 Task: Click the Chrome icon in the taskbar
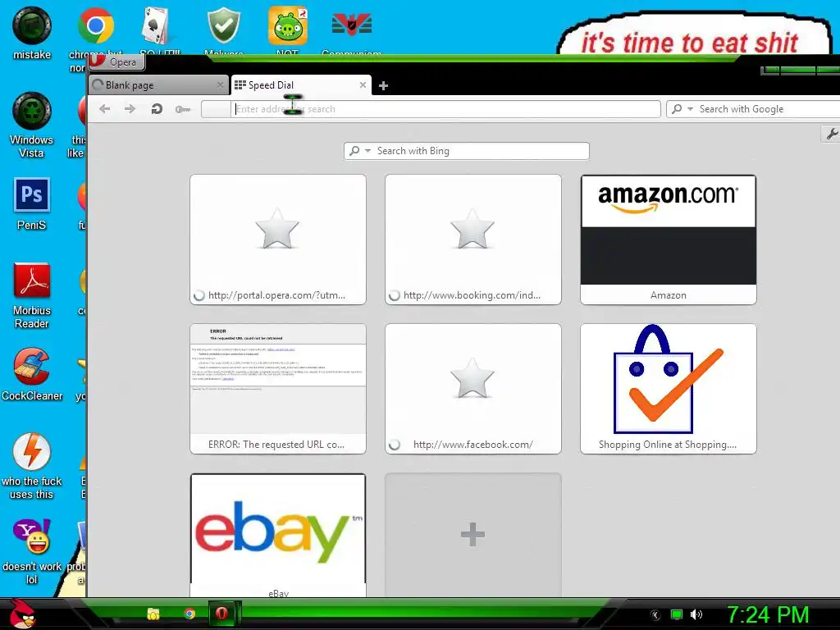pyautogui.click(x=189, y=614)
